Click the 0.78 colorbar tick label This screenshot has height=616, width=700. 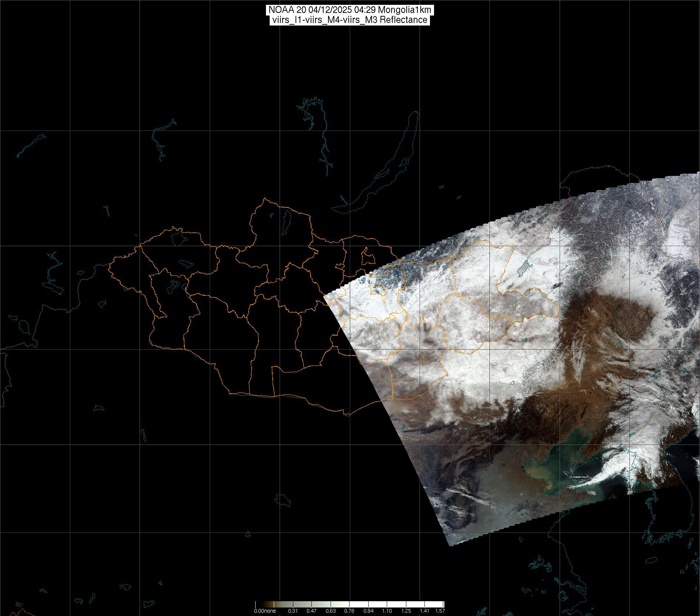(x=349, y=611)
